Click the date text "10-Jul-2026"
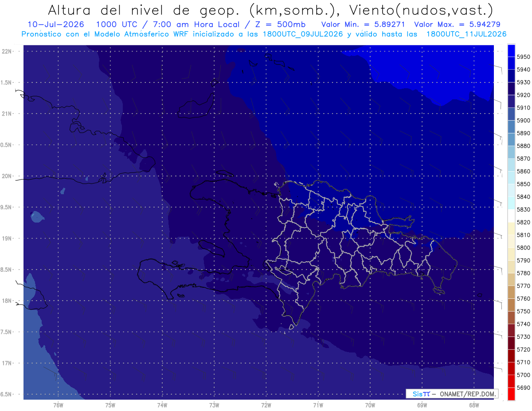Image resolution: width=532 pixels, height=411 pixels. pos(55,25)
